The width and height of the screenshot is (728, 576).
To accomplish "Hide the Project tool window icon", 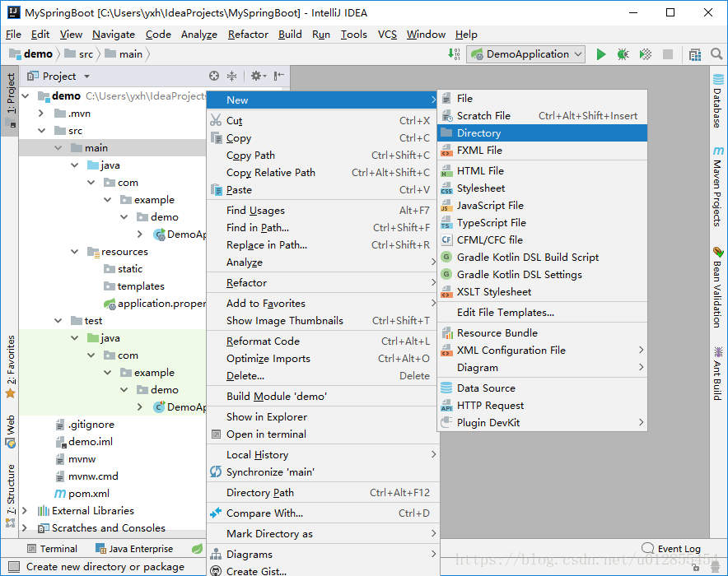I will point(279,76).
